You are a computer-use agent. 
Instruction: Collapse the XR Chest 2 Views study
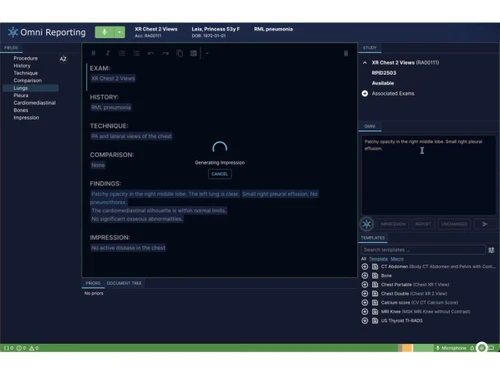[x=365, y=63]
